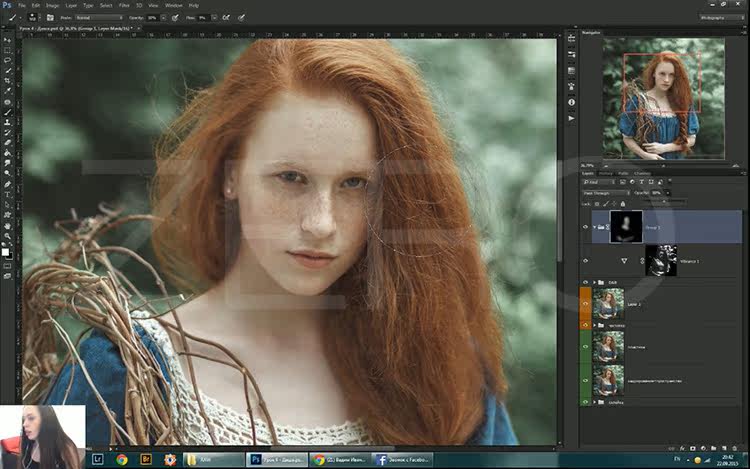This screenshot has width=750, height=469.
Task: Select the Zoom tool in the toolbox
Action: 7,236
